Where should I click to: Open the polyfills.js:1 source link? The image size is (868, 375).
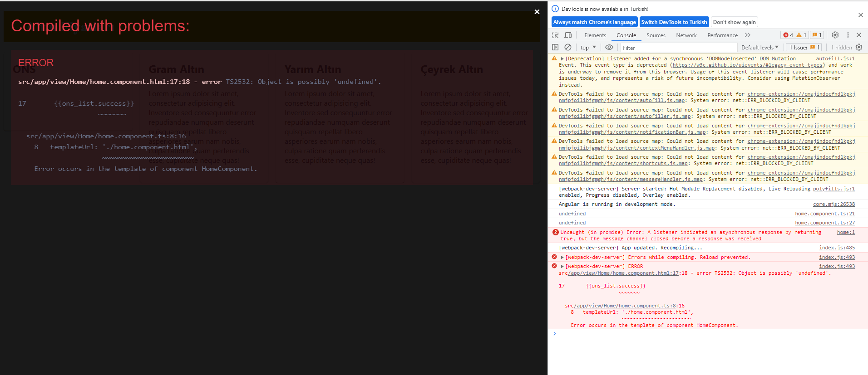point(834,189)
